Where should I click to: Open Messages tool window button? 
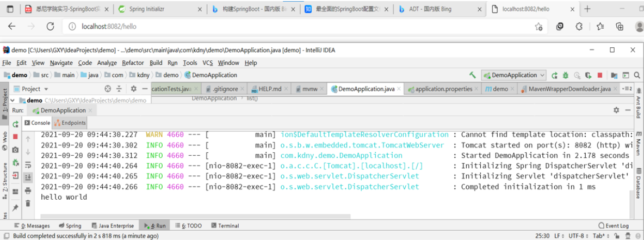pos(32,226)
